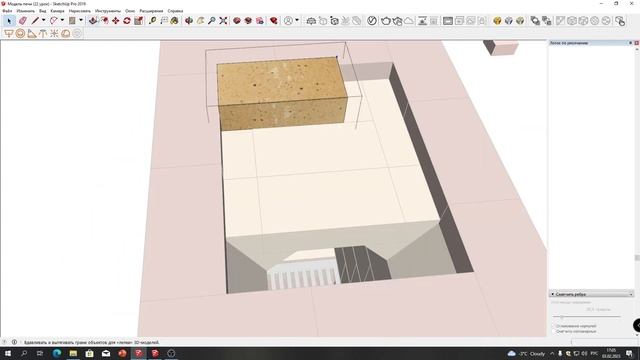Open the weather Cloudy widget in taskbar

pos(526,353)
